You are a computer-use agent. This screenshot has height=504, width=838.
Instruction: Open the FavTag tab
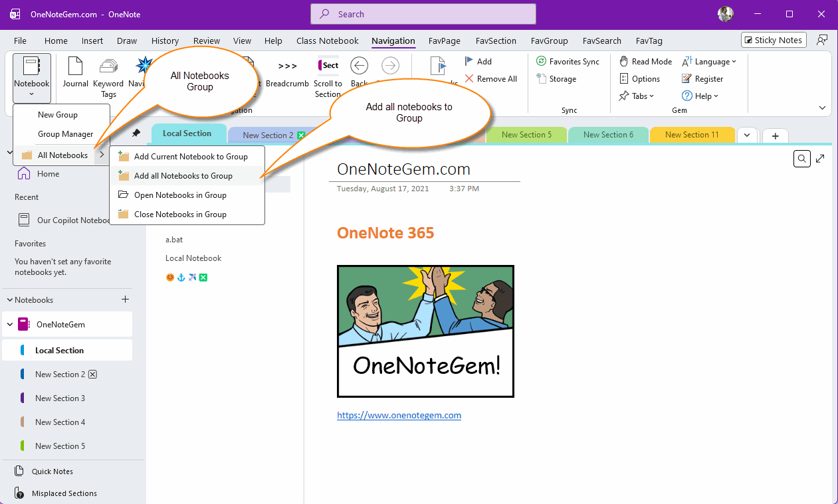pos(649,41)
